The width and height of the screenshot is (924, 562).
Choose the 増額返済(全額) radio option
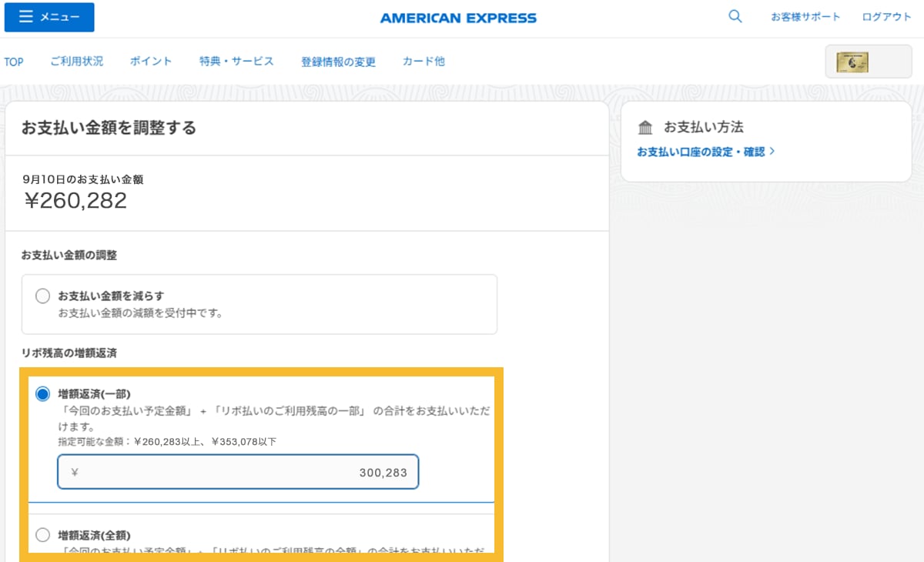pos(43,534)
